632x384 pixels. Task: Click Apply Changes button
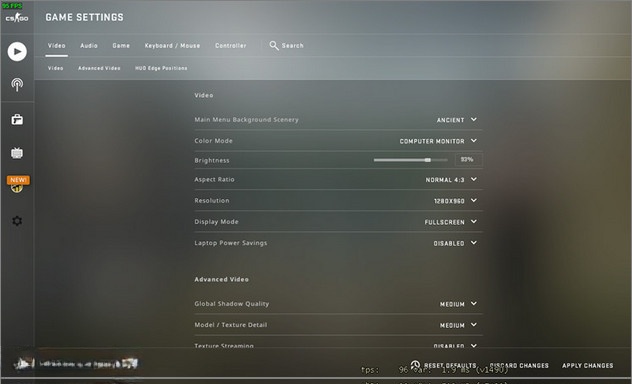588,365
